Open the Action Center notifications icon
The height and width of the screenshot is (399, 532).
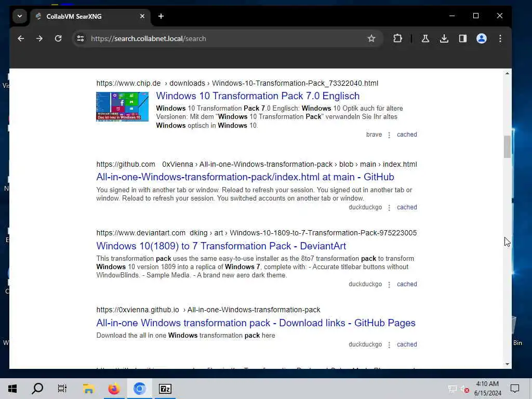tap(515, 389)
